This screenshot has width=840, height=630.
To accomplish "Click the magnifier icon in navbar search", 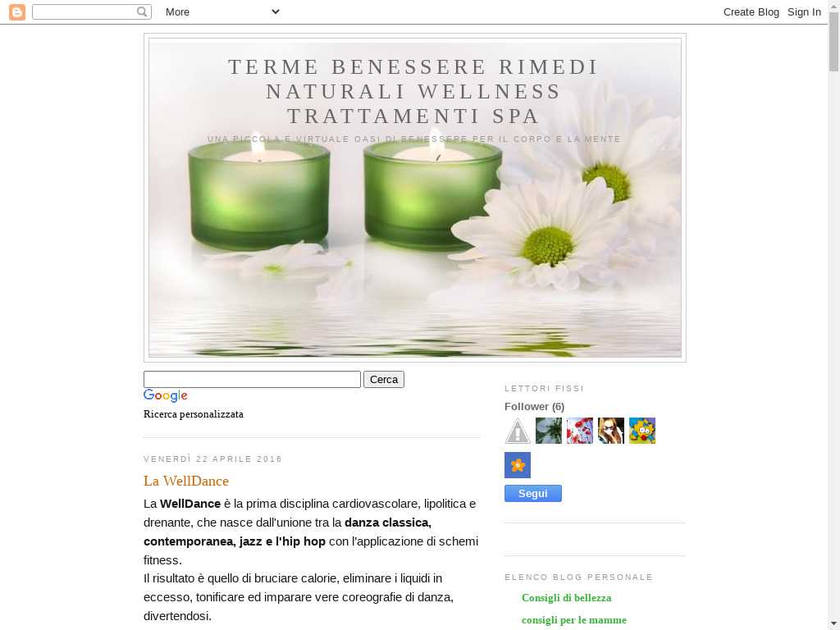I will coord(142,11).
